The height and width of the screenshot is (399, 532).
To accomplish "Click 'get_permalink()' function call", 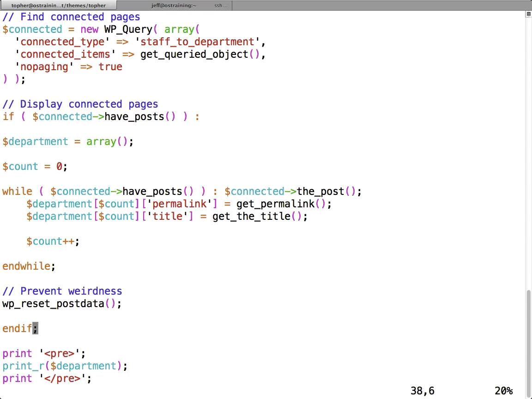I will [x=281, y=204].
